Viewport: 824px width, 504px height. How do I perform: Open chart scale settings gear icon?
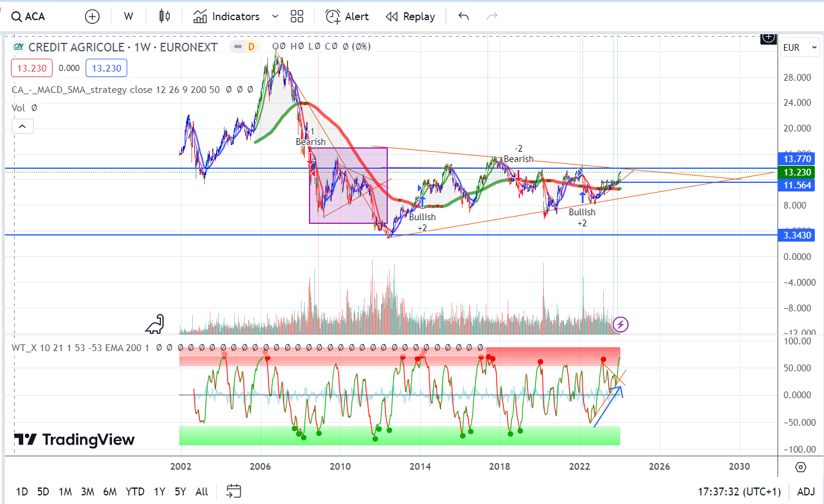(x=800, y=468)
